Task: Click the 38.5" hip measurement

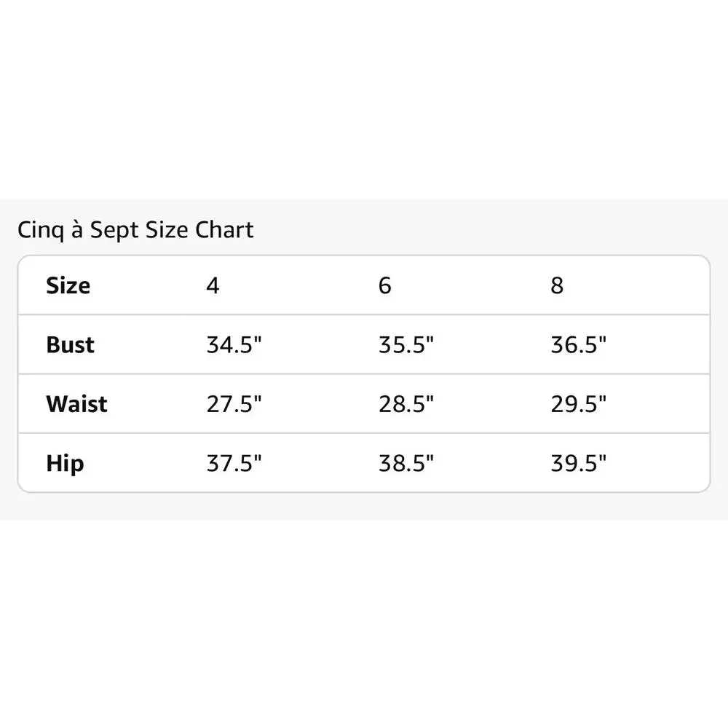Action: [x=406, y=463]
